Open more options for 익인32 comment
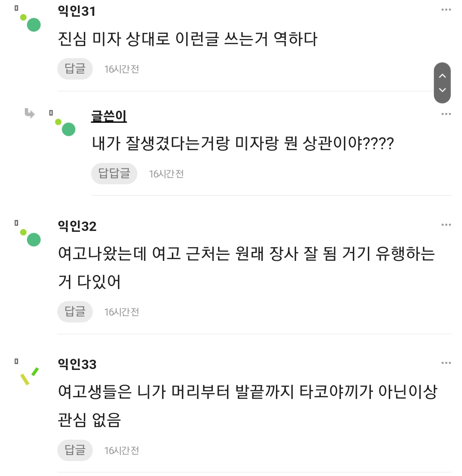 446,225
